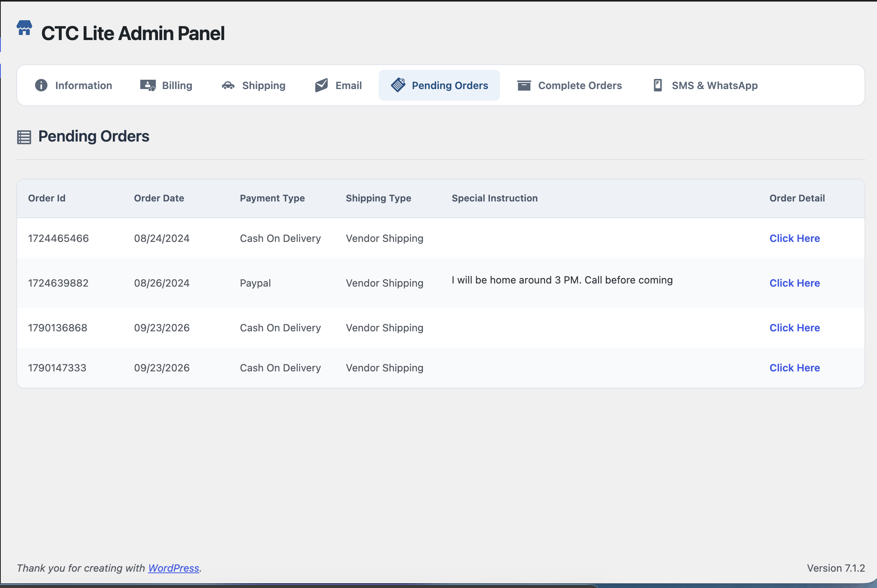Open order detail for order 1724465466
The image size is (877, 588).
click(x=795, y=238)
